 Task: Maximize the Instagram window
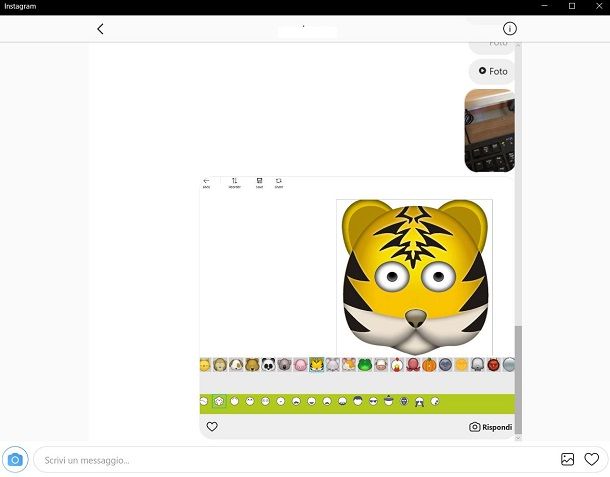click(x=572, y=6)
